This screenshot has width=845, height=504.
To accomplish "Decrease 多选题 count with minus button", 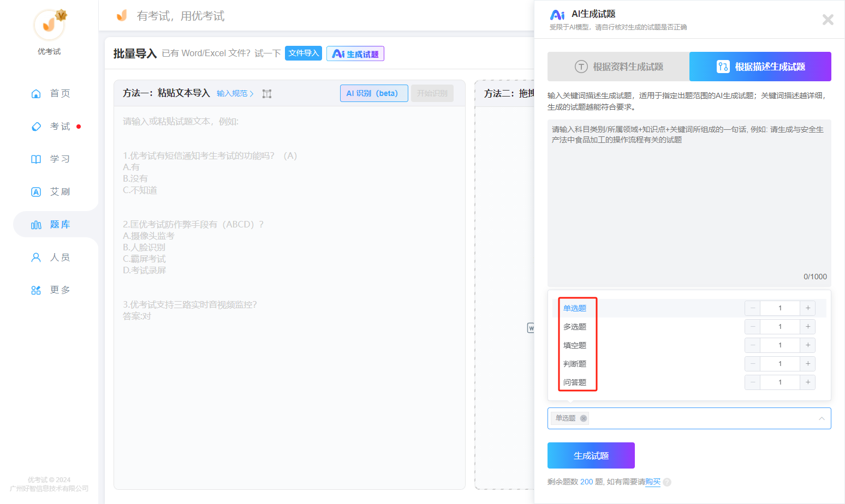I will pyautogui.click(x=753, y=327).
